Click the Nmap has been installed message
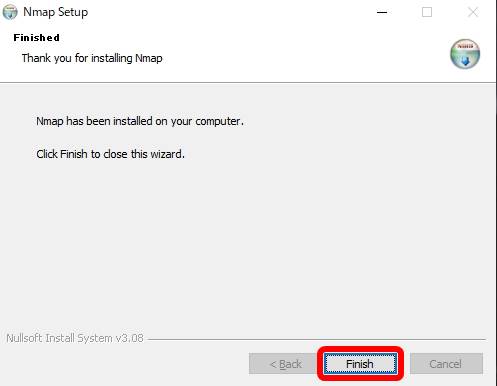This screenshot has height=386, width=497. click(140, 121)
